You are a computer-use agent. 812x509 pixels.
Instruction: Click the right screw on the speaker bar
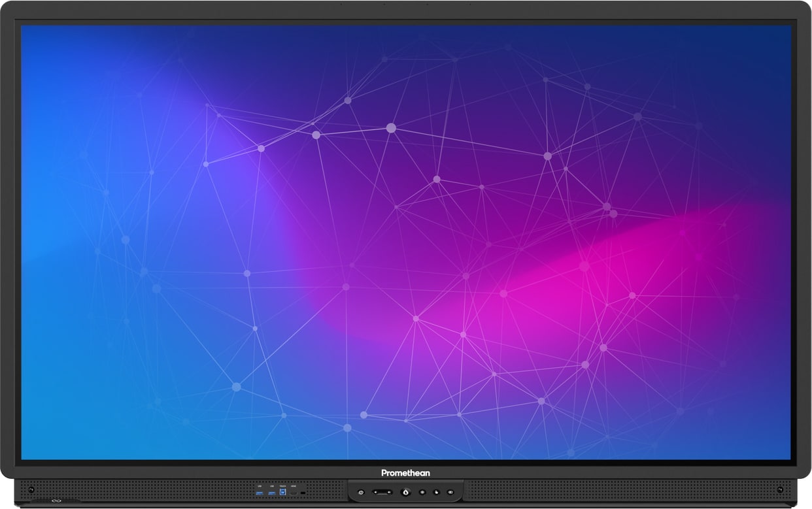tap(779, 489)
